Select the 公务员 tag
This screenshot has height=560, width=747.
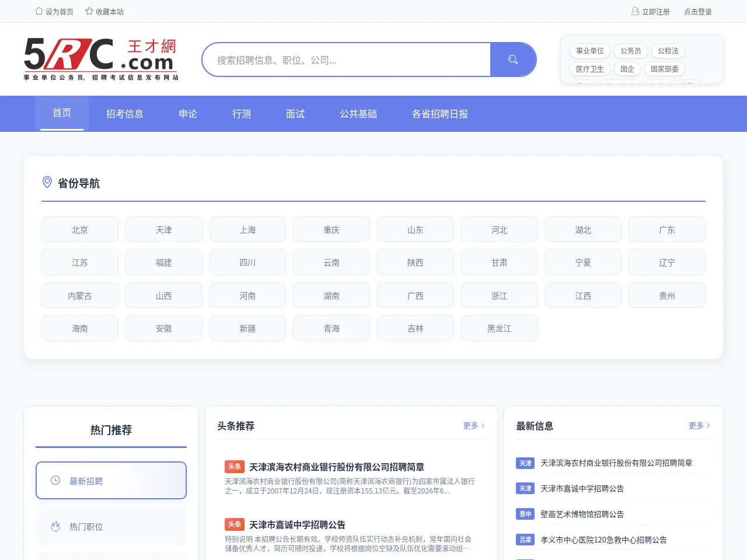pyautogui.click(x=631, y=51)
